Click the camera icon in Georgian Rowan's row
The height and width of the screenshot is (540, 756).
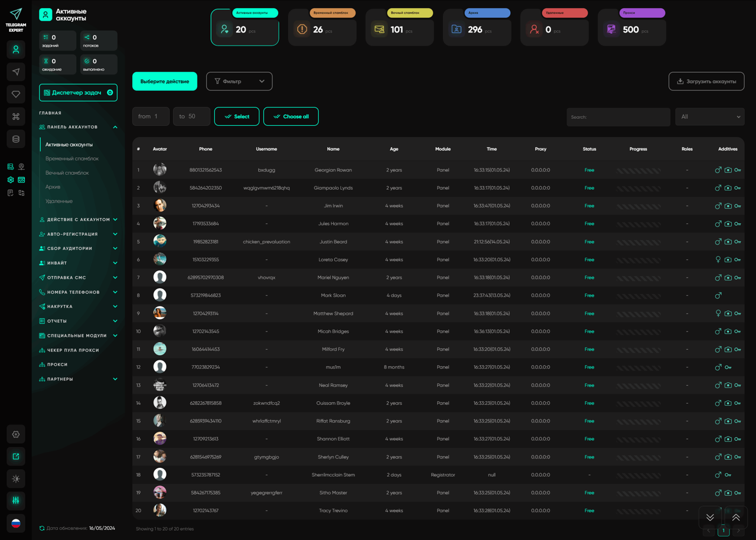click(728, 170)
